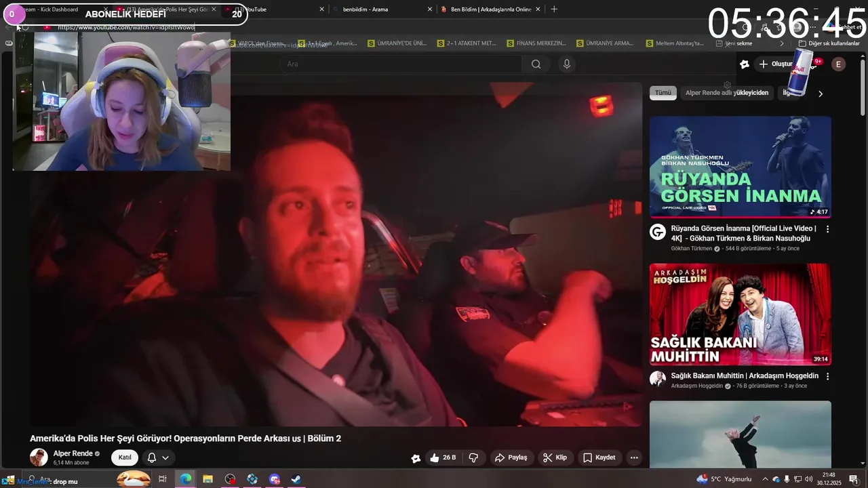Start voice search with microphone icon

pyautogui.click(x=567, y=64)
